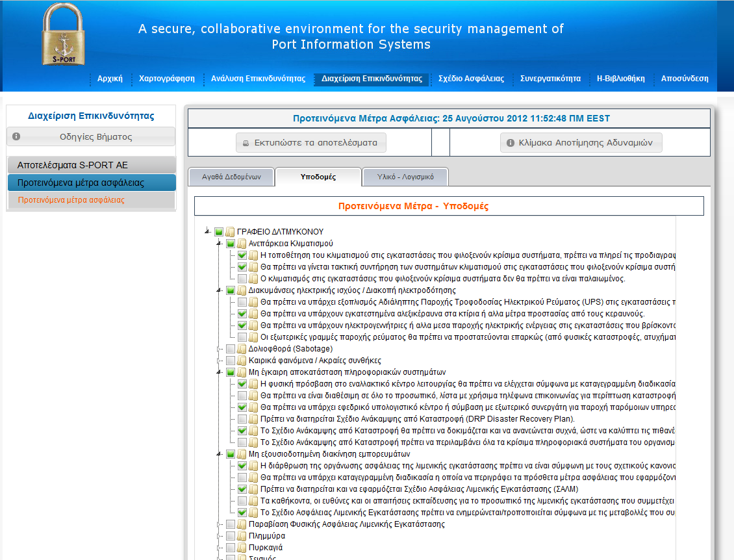Select the Υποδομές tab
This screenshot has width=734, height=560.
click(x=318, y=177)
